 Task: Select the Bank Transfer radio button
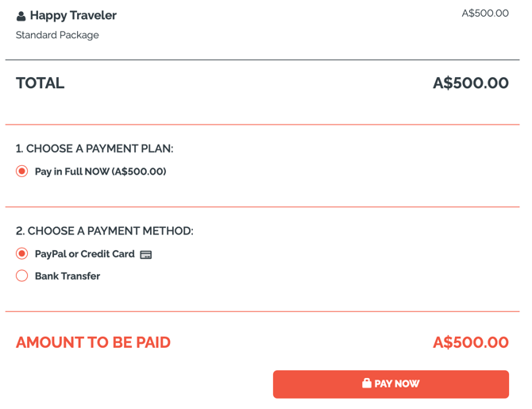point(22,276)
